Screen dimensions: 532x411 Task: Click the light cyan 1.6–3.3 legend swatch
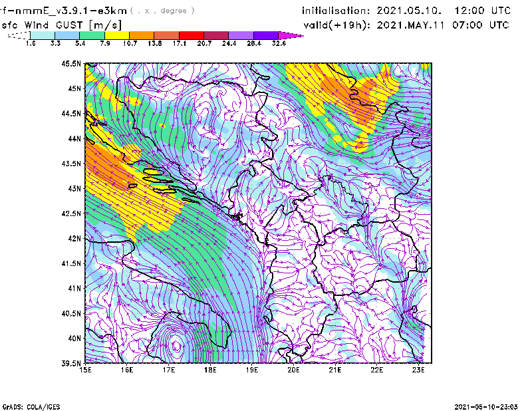point(43,35)
